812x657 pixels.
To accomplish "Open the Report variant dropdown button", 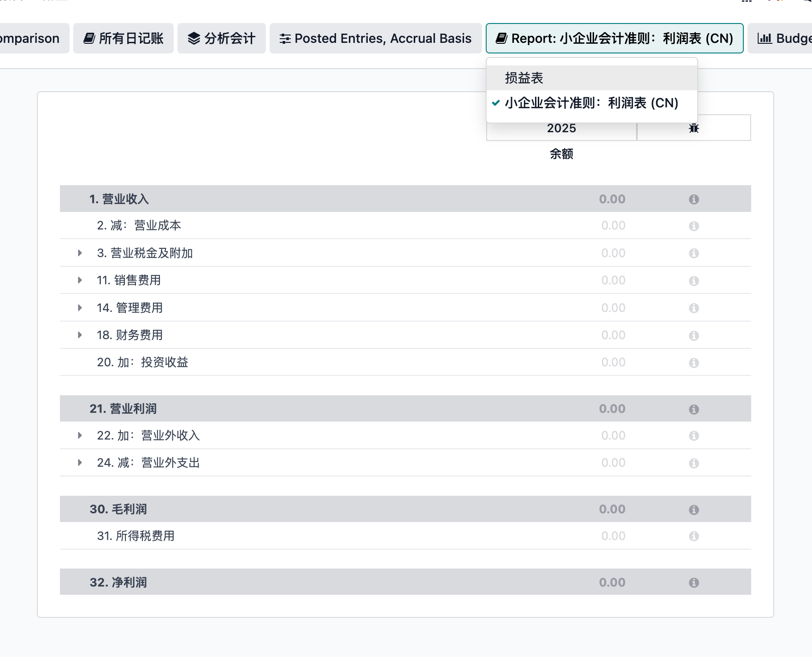I will coord(614,38).
